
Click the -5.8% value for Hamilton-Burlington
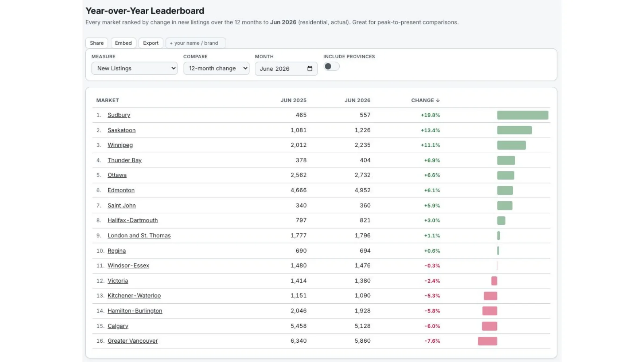(x=432, y=311)
